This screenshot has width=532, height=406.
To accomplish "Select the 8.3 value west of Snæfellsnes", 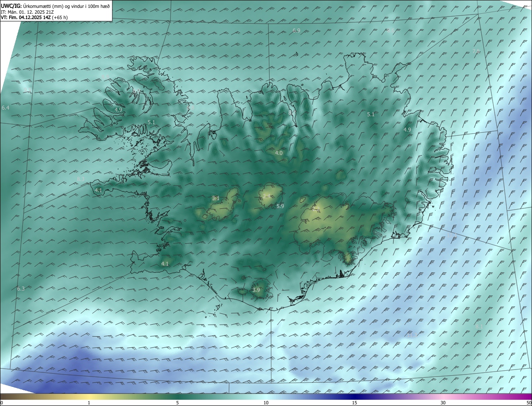I will pos(81,179).
